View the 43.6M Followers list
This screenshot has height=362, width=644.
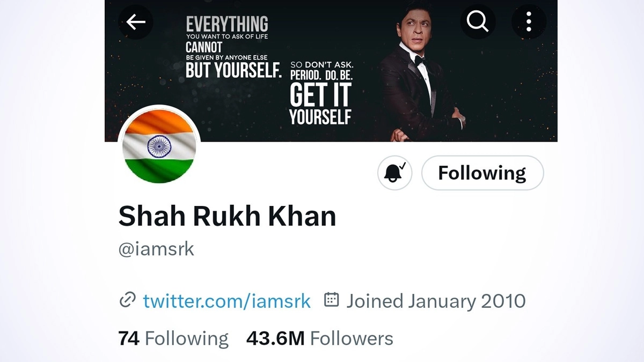coord(319,338)
